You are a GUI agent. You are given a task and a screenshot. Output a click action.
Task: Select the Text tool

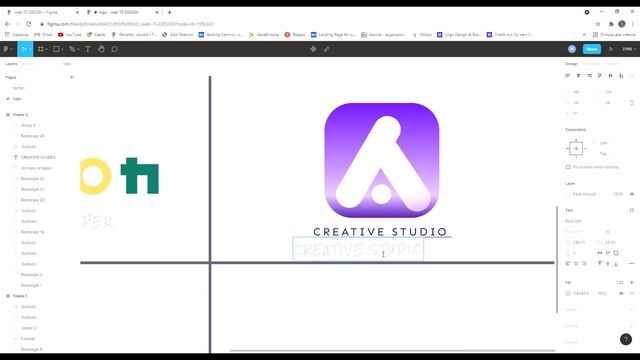coord(88,49)
